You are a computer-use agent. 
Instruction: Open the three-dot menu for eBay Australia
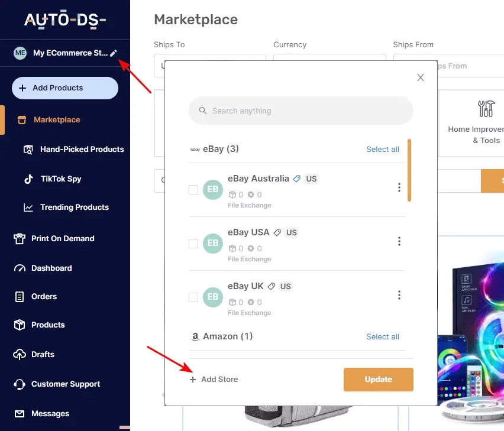(x=399, y=187)
